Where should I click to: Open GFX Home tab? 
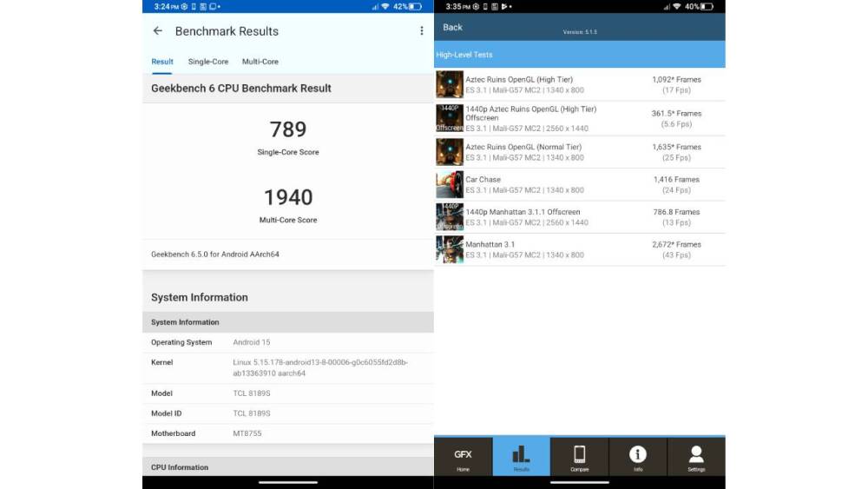click(464, 457)
